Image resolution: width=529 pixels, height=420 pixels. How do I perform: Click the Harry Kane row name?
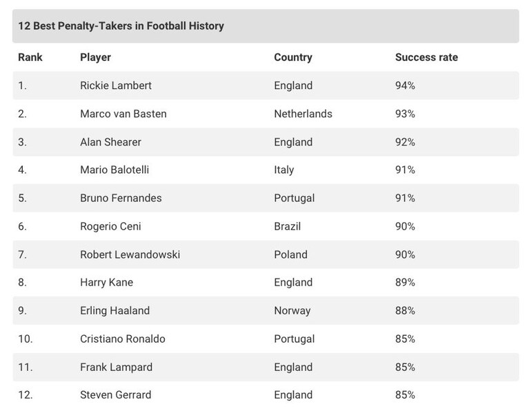pyautogui.click(x=106, y=282)
